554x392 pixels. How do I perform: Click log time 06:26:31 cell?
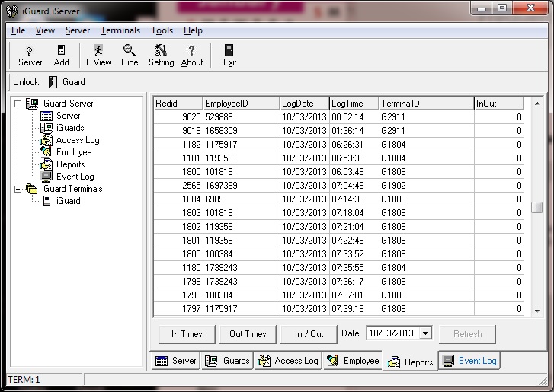(354, 145)
